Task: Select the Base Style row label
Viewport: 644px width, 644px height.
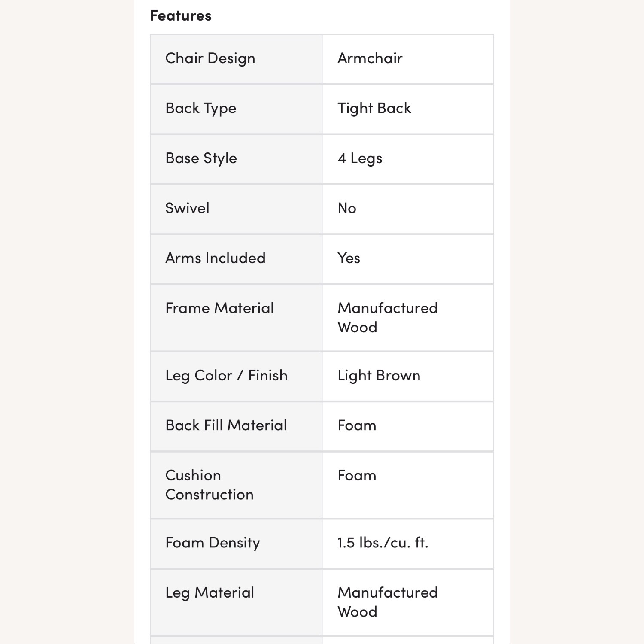Action: pos(201,158)
